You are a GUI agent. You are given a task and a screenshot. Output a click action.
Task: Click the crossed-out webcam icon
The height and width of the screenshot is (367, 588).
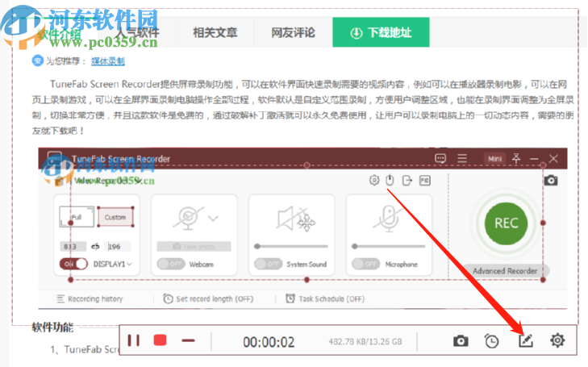188,218
